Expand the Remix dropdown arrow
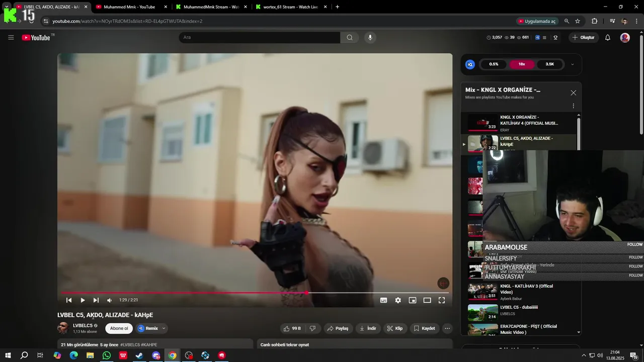644x362 pixels. (x=164, y=328)
